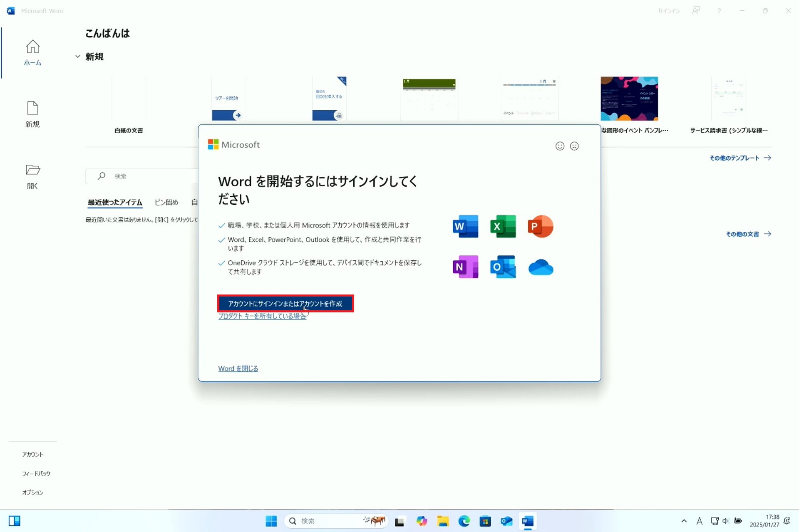Open the widgets panel icon on taskbar
Viewport: 799px width, 532px height.
(15, 521)
